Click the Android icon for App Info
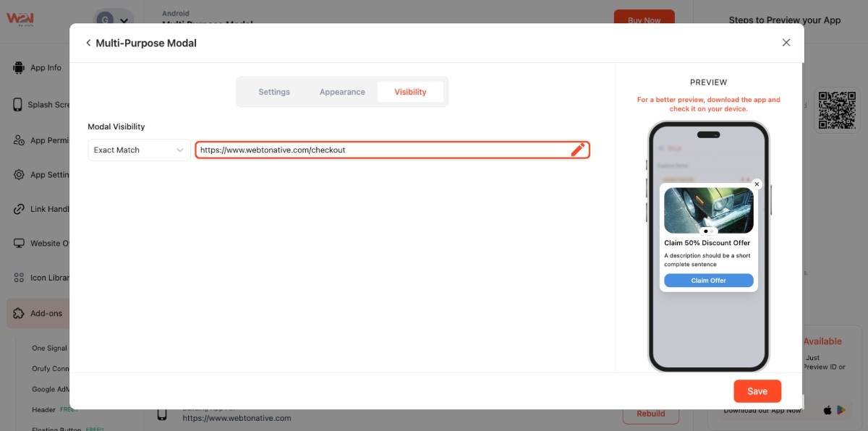The width and height of the screenshot is (868, 431). pyautogui.click(x=18, y=68)
